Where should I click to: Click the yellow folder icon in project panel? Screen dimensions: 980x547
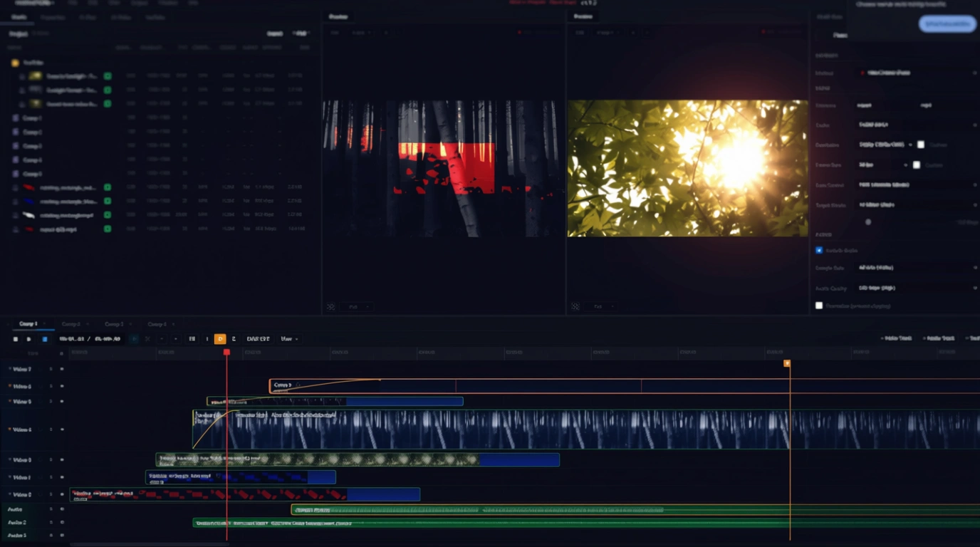point(15,63)
